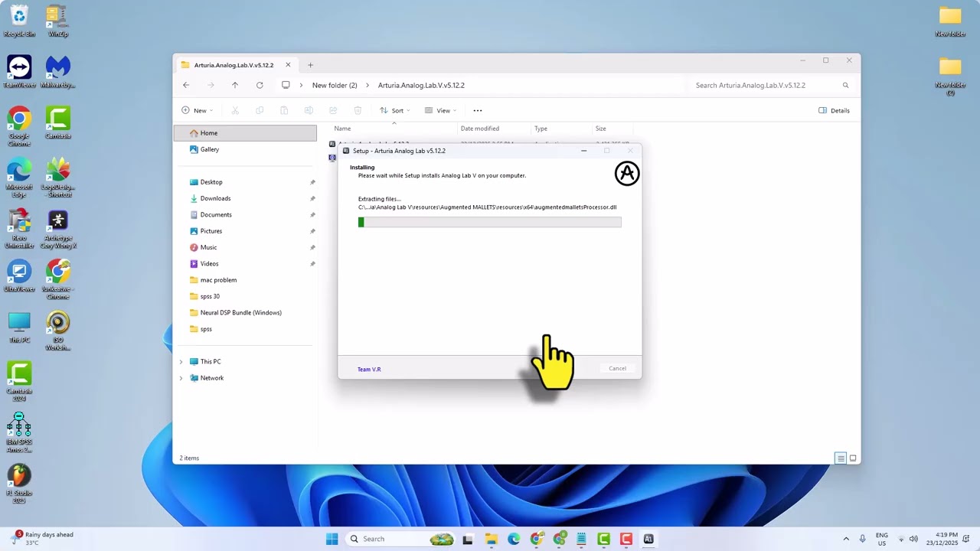Image resolution: width=980 pixels, height=551 pixels.
Task: Open the Malwarebytes desktop shortcut
Action: (57, 71)
